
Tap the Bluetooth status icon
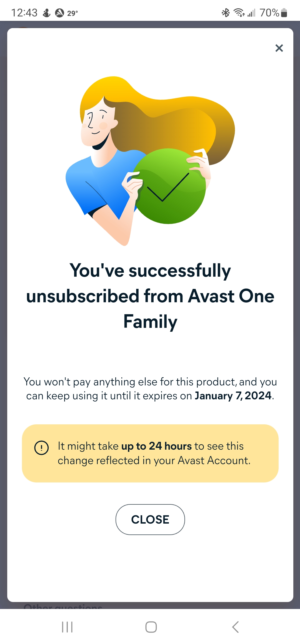click(225, 13)
